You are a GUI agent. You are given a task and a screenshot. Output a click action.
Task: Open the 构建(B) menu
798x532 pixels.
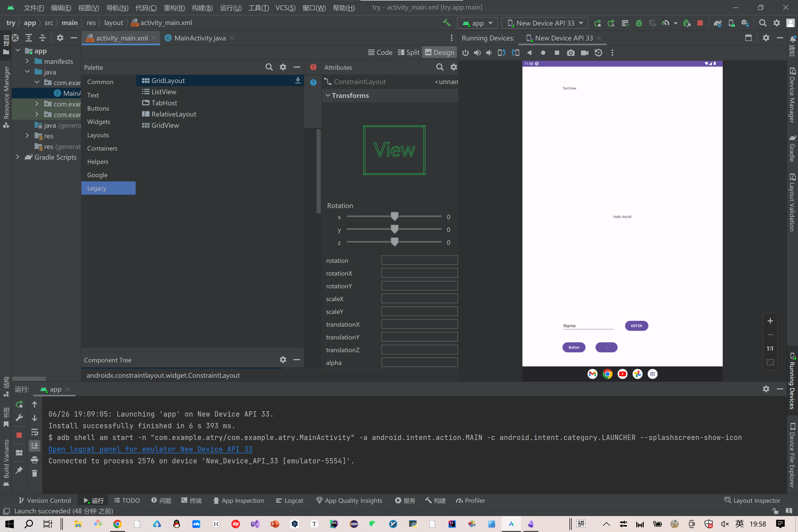(202, 7)
